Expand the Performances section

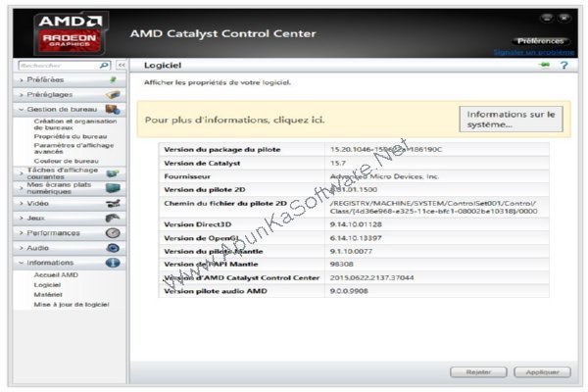22,233
